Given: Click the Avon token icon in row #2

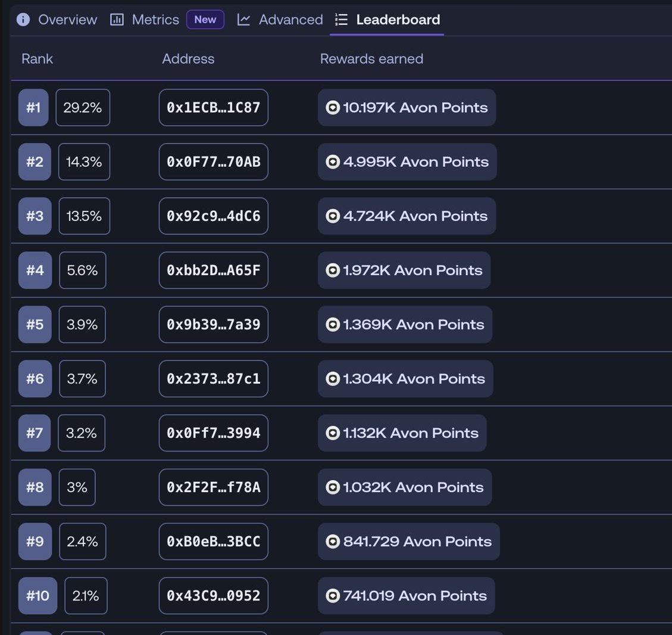Looking at the screenshot, I should (333, 161).
